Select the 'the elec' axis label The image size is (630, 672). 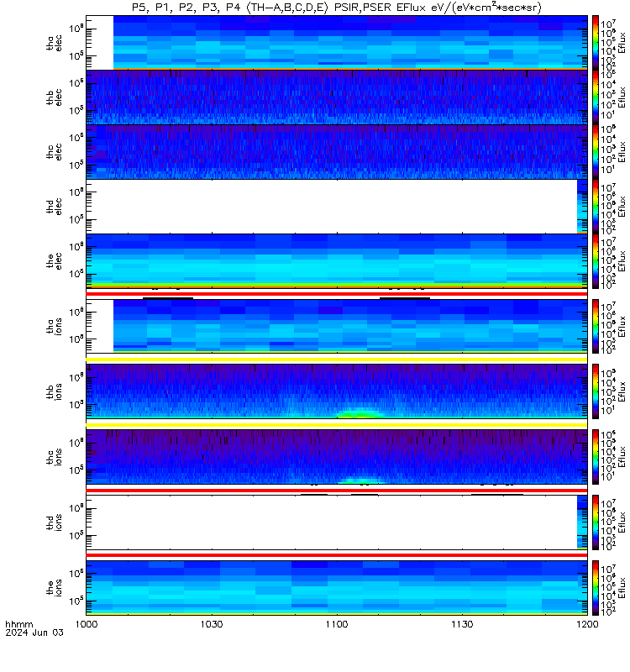point(54,260)
